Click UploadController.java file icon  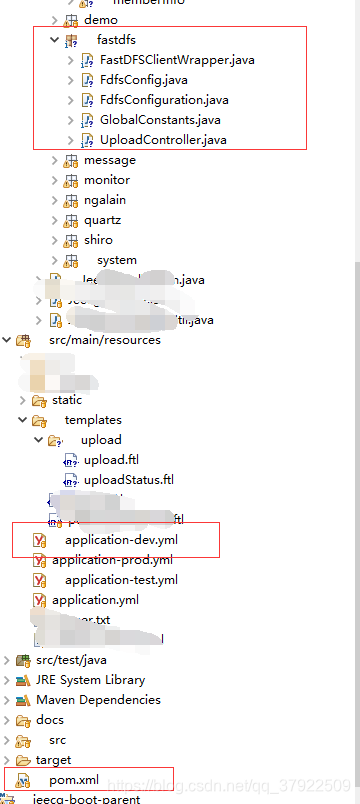coord(87,140)
